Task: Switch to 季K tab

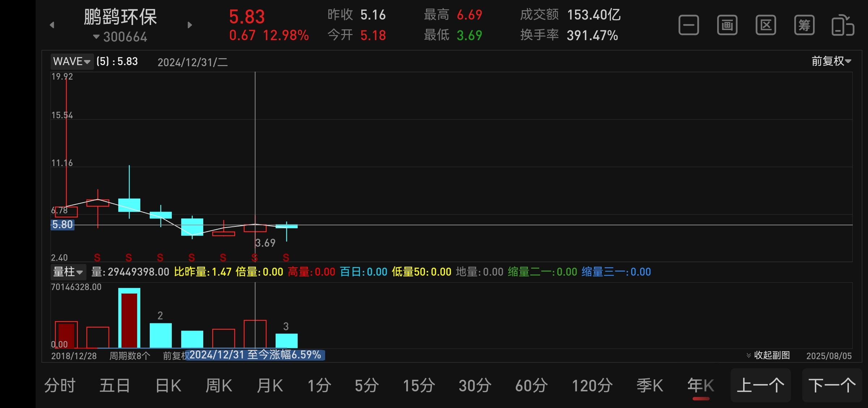Action: [x=650, y=386]
